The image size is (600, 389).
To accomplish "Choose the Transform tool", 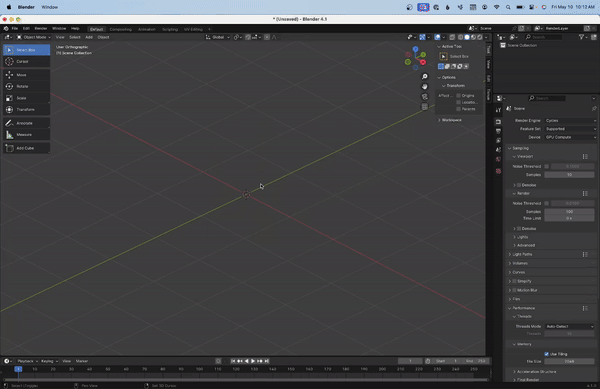I will point(26,109).
